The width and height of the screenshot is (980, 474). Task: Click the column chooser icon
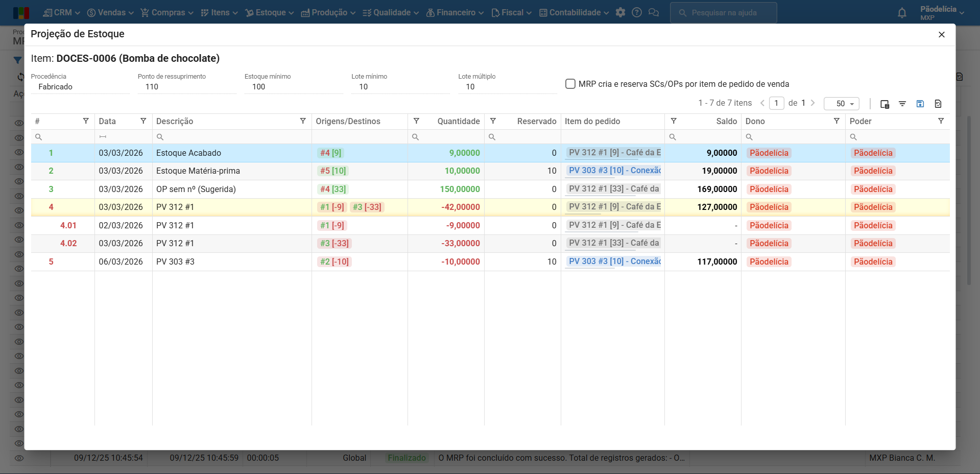pyautogui.click(x=885, y=104)
